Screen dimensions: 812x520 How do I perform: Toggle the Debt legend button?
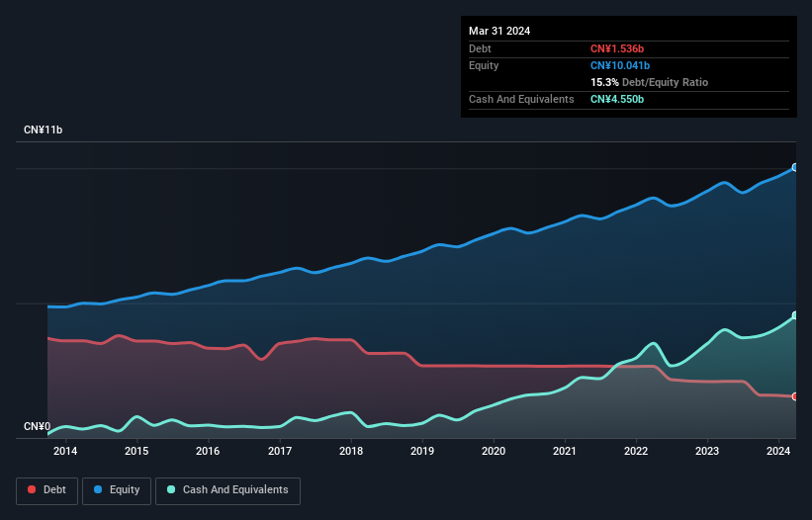(x=47, y=490)
